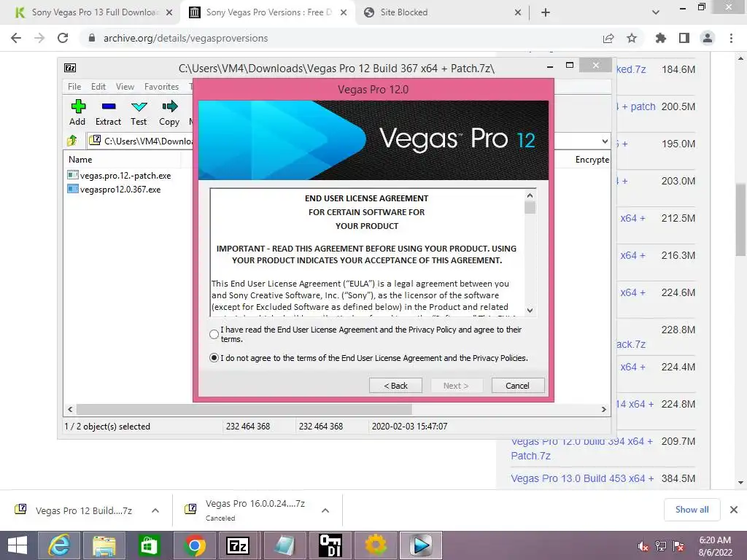747x560 pixels.
Task: Click the Name column header in 7-Zip
Action: 80,160
